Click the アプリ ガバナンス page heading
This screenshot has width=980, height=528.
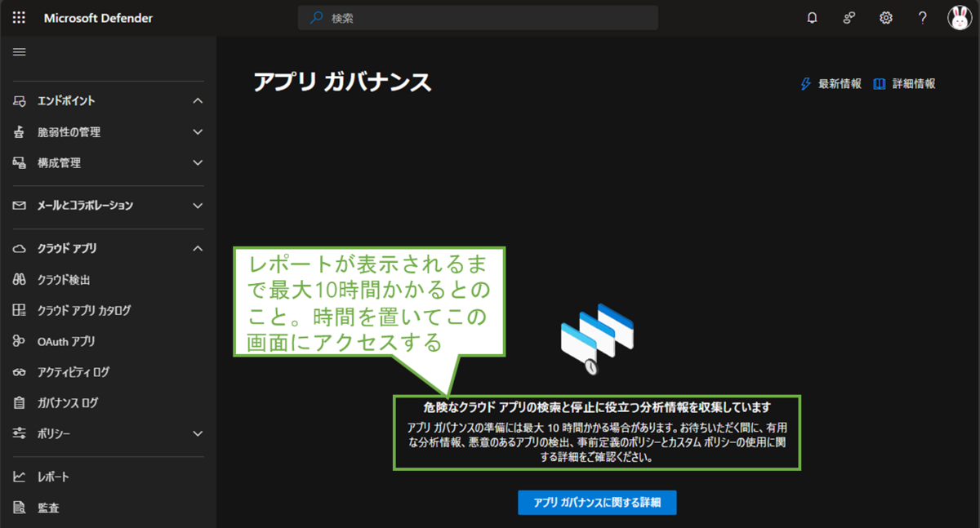coord(342,82)
